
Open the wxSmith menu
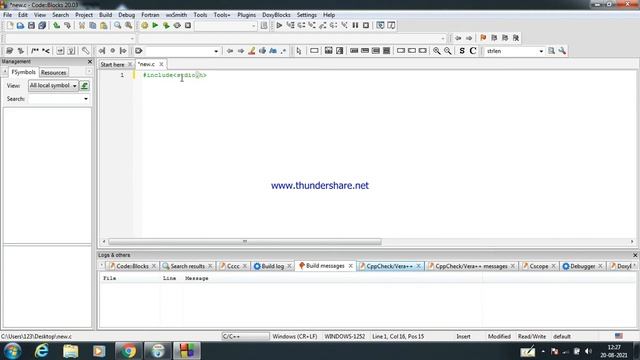point(176,15)
